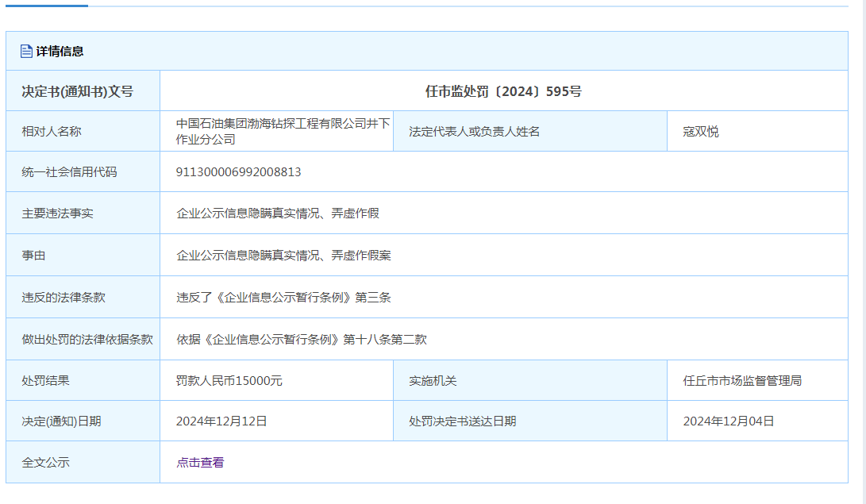Click the text 企业公示信息隐瞒真实情况、弄虚作假案
This screenshot has width=866, height=504.
click(284, 256)
